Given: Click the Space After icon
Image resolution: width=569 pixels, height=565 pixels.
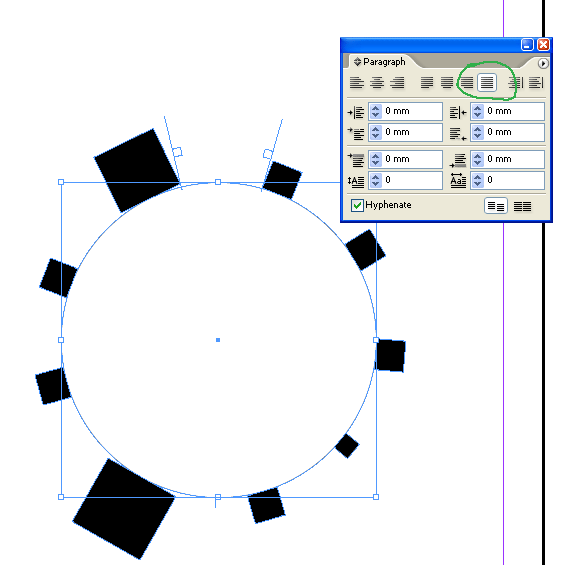Looking at the screenshot, I should pos(458,160).
